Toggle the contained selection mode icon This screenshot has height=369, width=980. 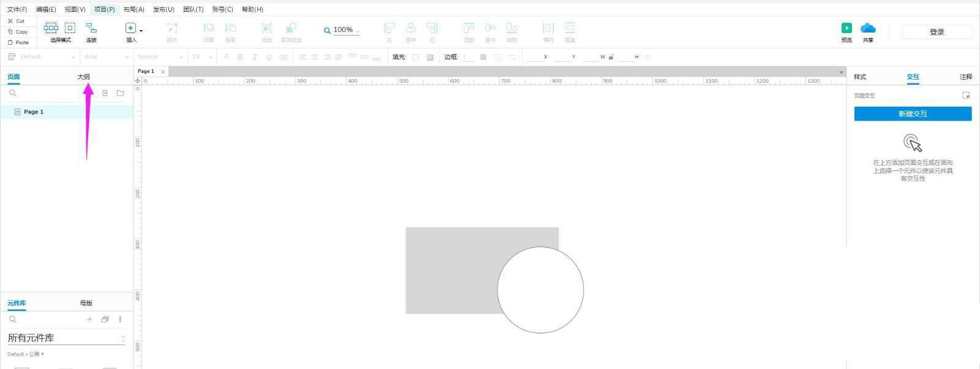coord(70,28)
